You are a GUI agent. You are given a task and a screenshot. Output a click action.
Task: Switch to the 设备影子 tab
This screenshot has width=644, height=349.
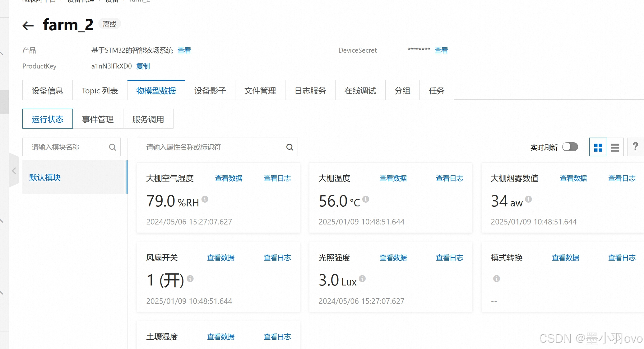pos(210,91)
